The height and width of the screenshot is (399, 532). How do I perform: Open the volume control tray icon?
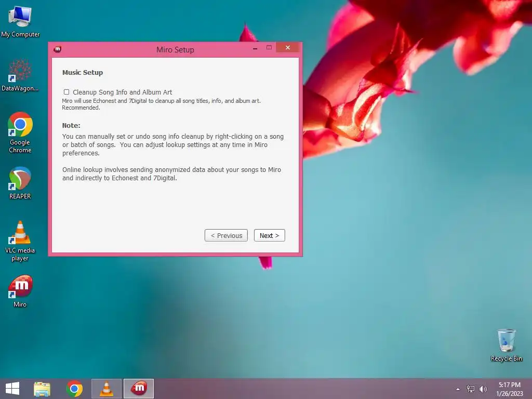(x=483, y=389)
